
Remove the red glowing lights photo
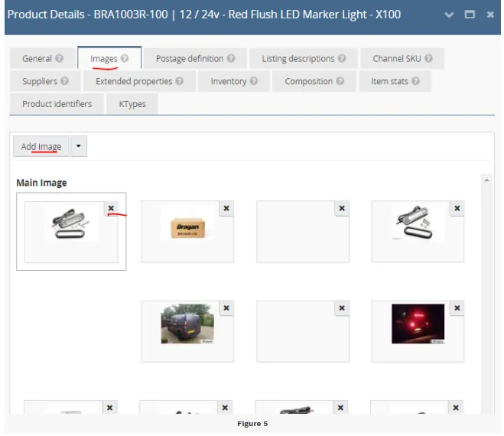(x=457, y=308)
